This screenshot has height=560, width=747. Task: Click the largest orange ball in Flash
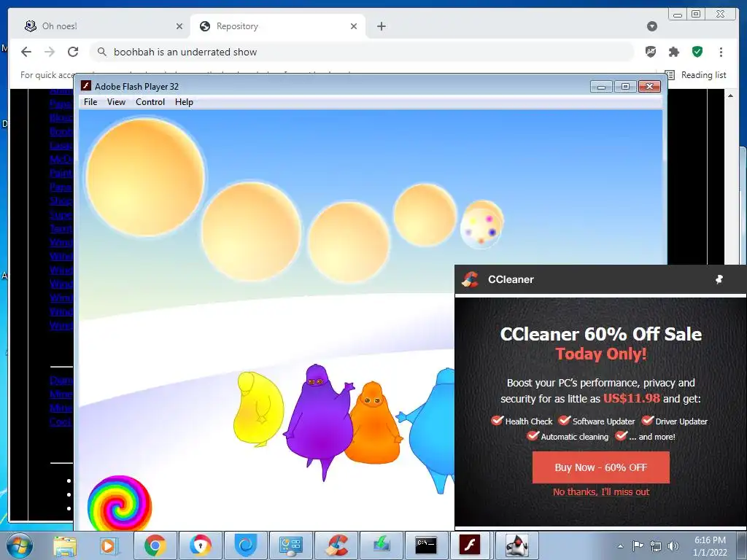click(145, 177)
